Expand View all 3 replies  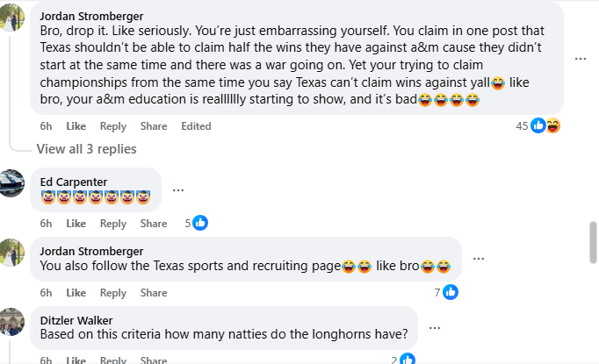(x=86, y=149)
